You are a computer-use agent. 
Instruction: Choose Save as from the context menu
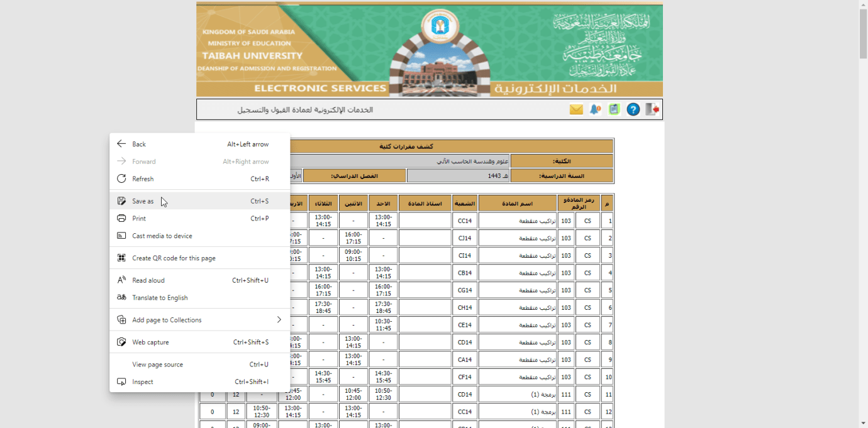tap(200, 201)
